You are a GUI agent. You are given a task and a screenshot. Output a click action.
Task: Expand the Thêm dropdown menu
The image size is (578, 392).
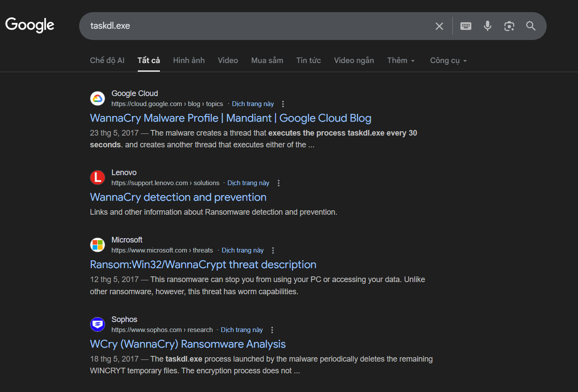(x=401, y=60)
